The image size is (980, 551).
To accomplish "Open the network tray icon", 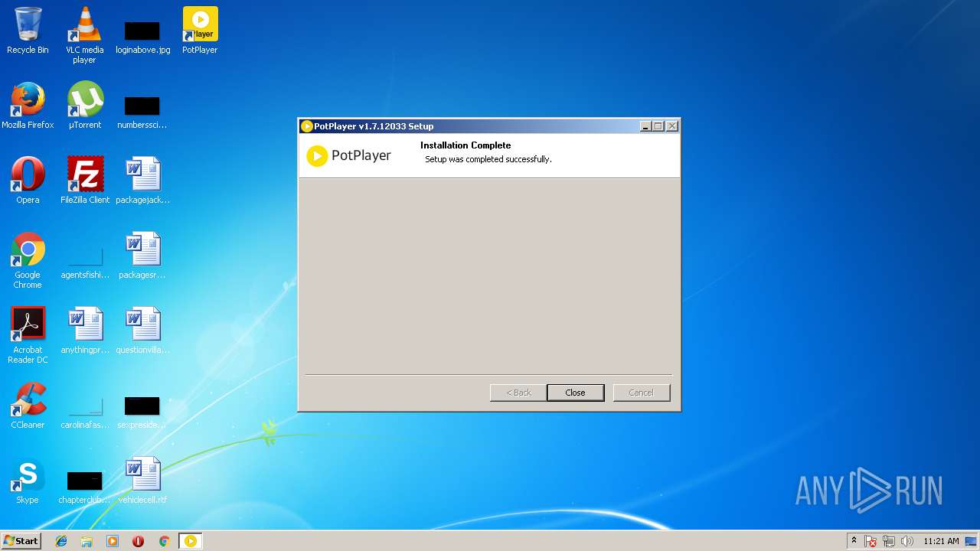I will tap(889, 541).
